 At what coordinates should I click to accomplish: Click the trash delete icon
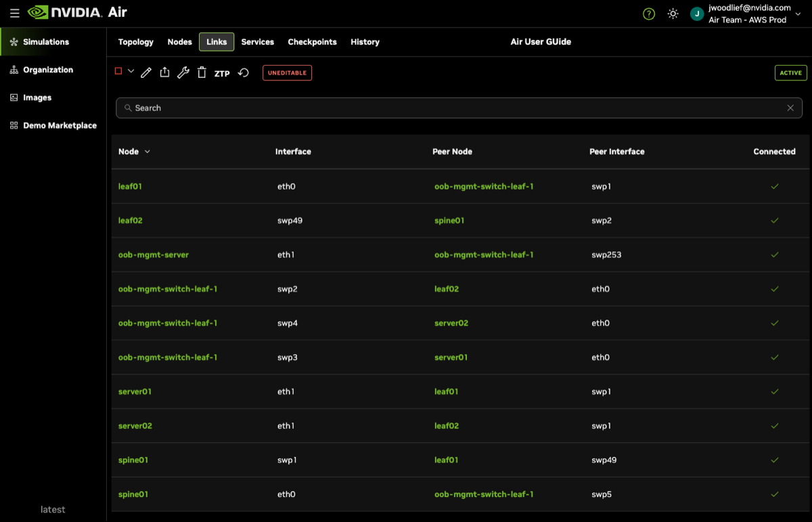[x=202, y=72]
